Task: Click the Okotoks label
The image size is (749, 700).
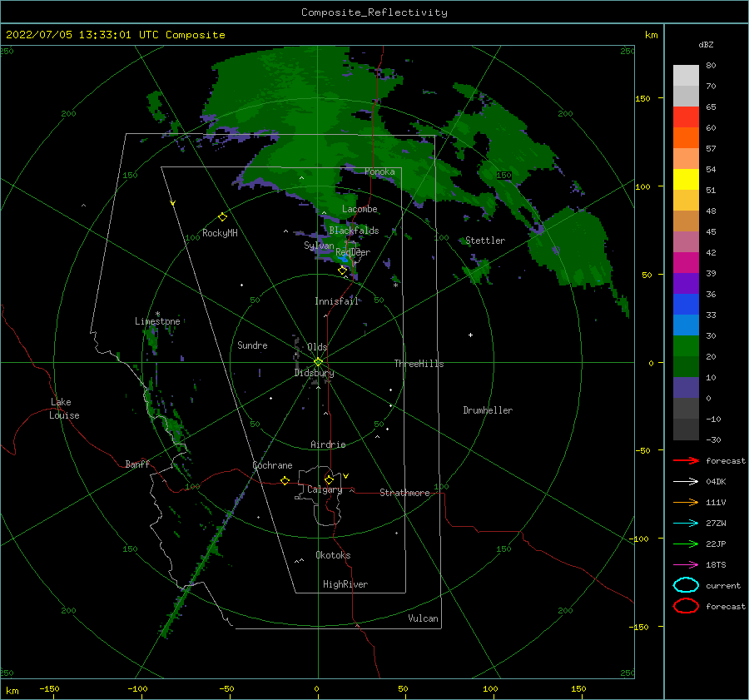Action: 333,555
